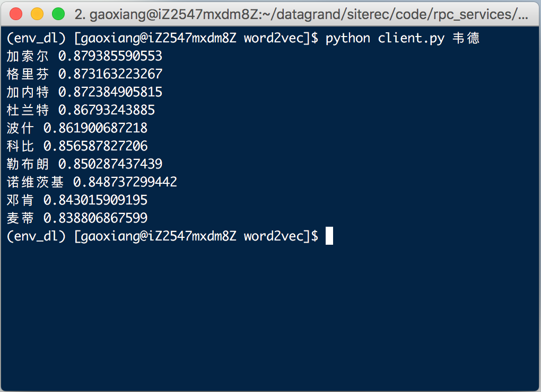Click the score 0.879385590553
This screenshot has width=541, height=392.
[x=110, y=56]
